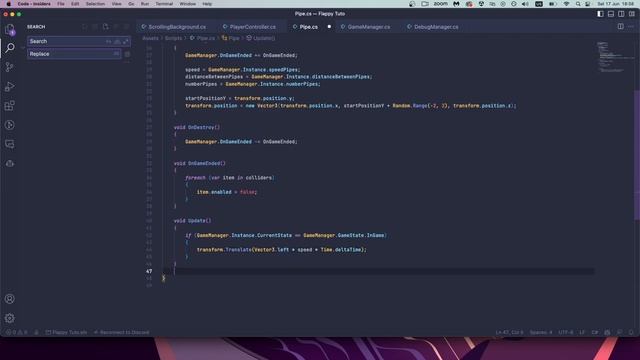Screen dimensions: 640x360
Task: Click LF end-of-line in status bar
Action: tap(582, 332)
